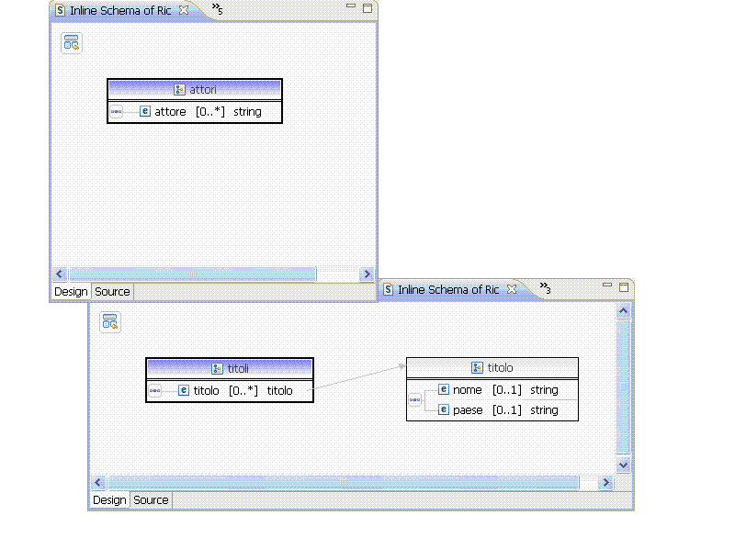Click left scroll arrow in titoli editor
The height and width of the screenshot is (560, 735).
click(x=98, y=482)
